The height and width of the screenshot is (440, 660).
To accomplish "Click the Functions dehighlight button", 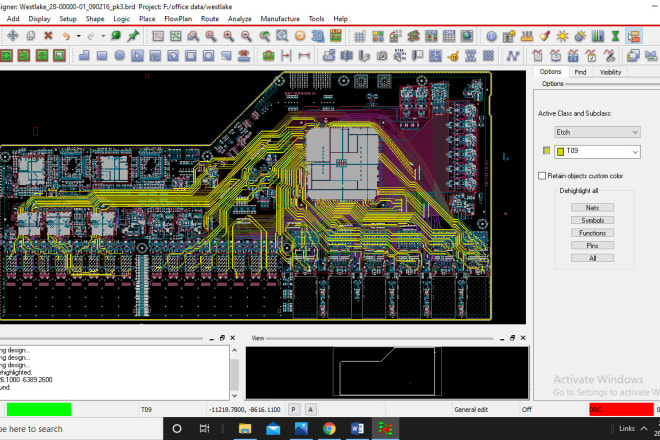I will point(592,233).
